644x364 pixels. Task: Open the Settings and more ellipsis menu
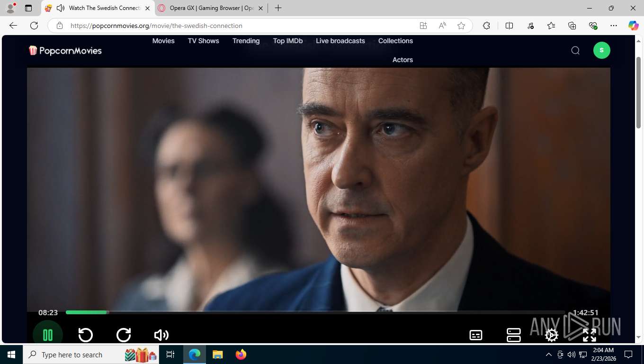(614, 26)
